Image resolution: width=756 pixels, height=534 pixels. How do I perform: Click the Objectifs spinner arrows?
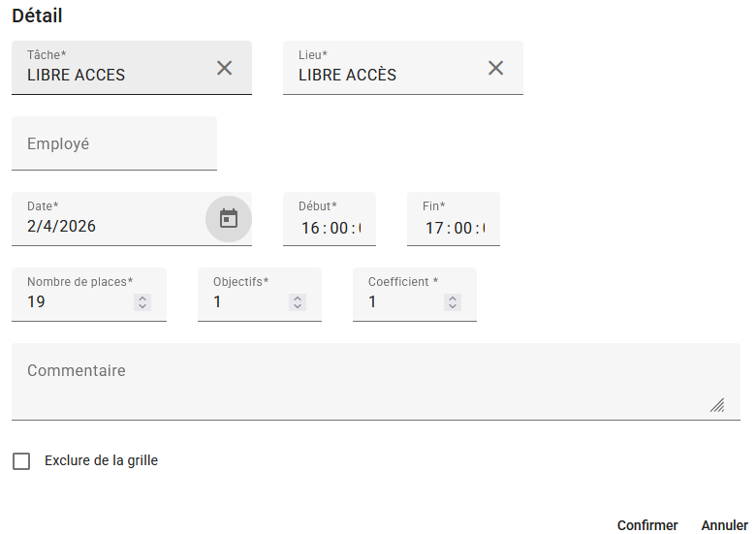tap(298, 302)
